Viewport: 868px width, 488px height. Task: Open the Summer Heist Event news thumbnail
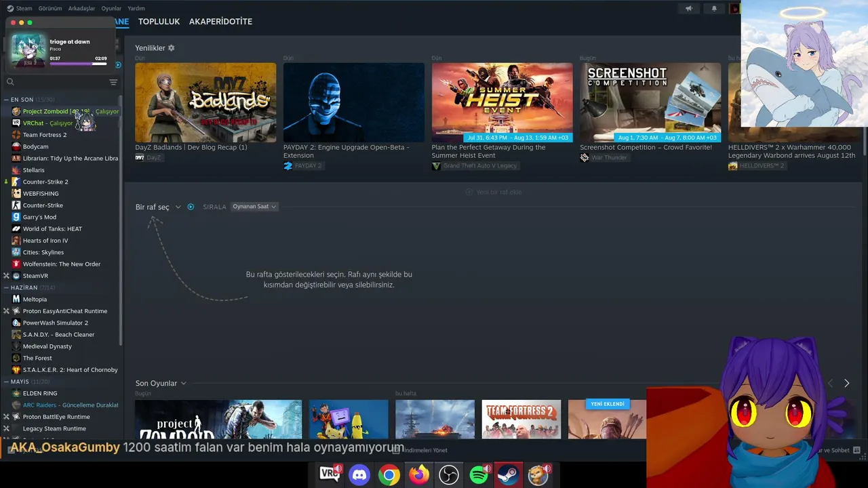502,102
